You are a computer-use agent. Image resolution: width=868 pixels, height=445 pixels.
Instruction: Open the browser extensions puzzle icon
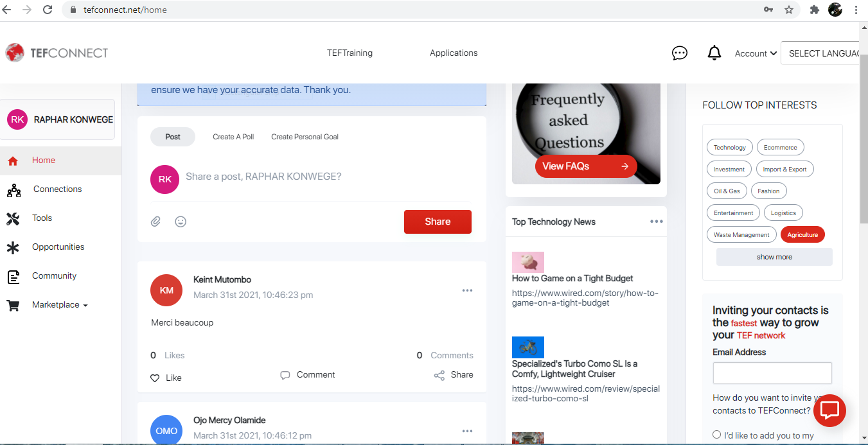815,10
